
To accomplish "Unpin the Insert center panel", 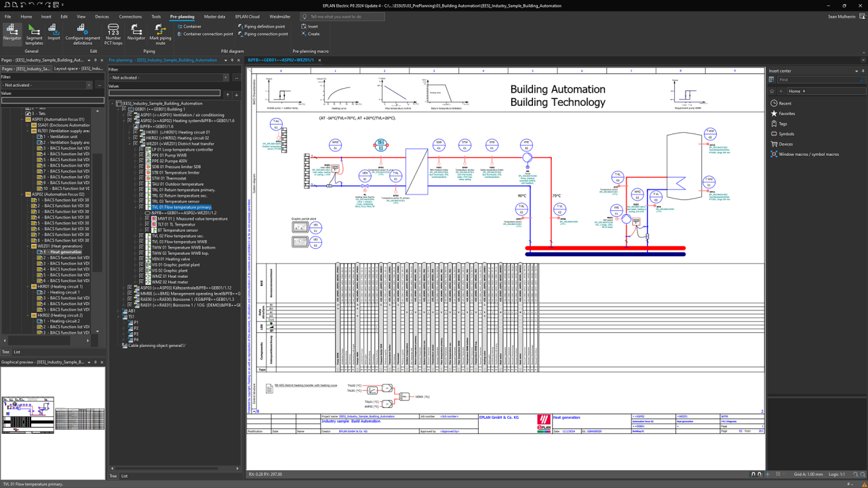I will click(x=863, y=69).
